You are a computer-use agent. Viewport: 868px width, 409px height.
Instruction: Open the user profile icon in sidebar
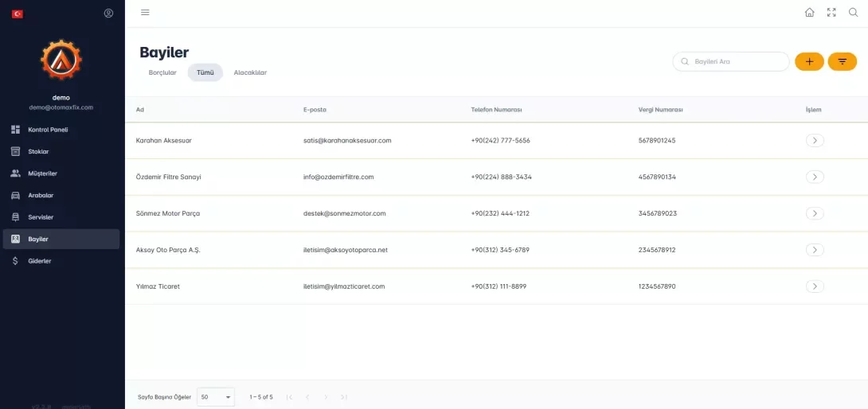pos(108,14)
